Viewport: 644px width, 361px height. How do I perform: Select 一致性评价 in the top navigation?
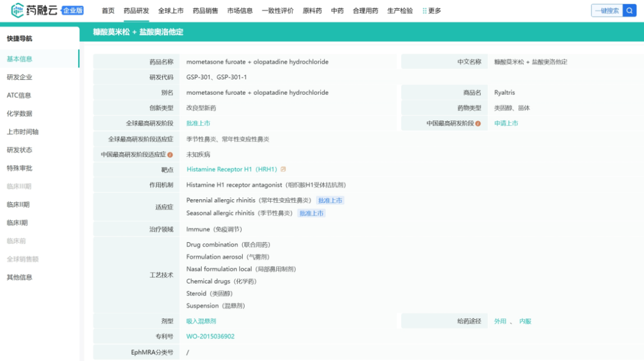(x=277, y=11)
